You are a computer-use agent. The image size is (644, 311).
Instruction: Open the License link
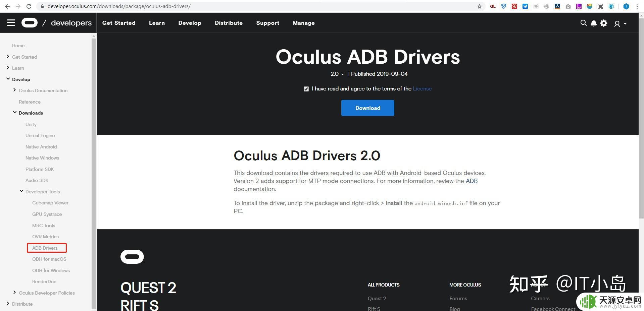pos(422,89)
